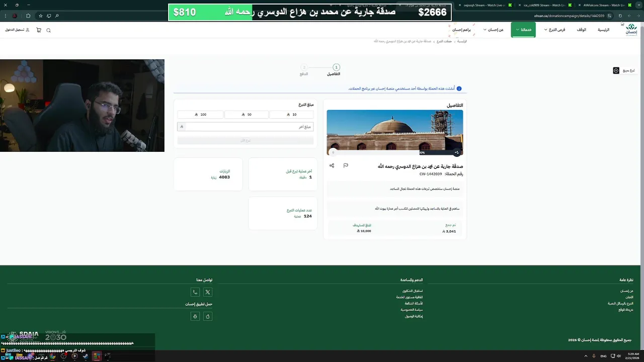644x362 pixels.
Task: Open the الأسئلة الشائعة footer link
Action: coord(414,303)
